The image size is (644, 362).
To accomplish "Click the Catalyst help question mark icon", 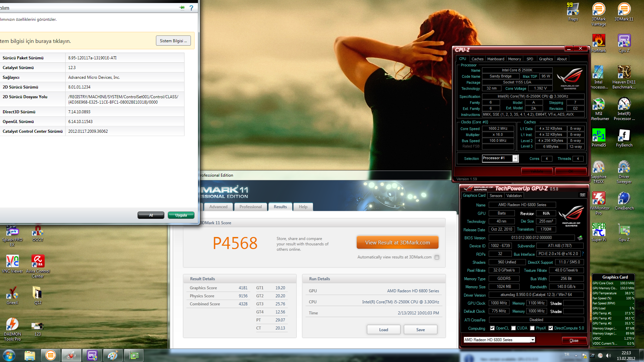I will pos(191,8).
